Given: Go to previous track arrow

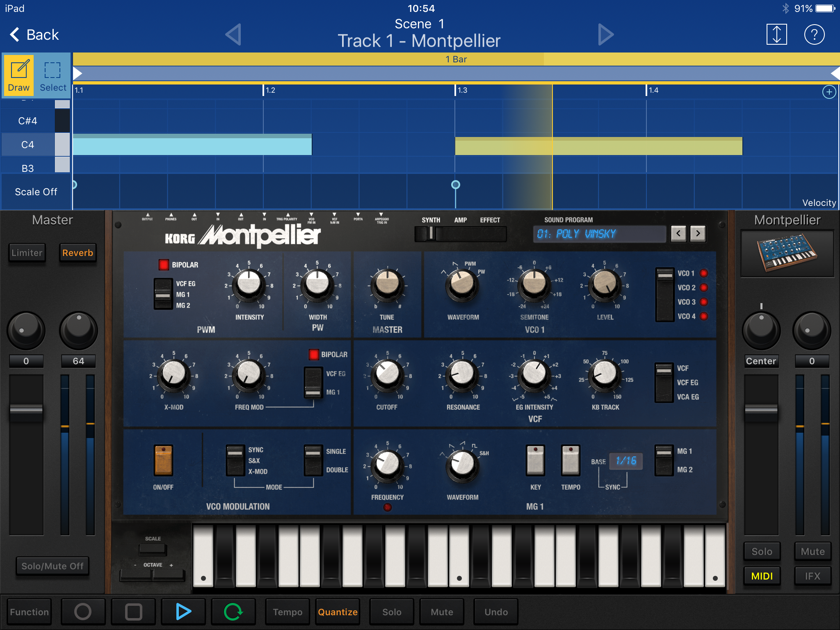Looking at the screenshot, I should pos(233,34).
